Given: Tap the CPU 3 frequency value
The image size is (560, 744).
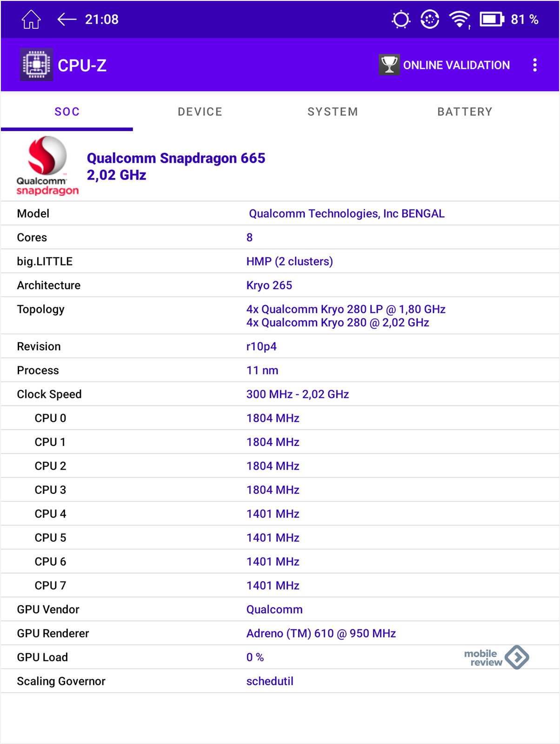Looking at the screenshot, I should pos(273,490).
